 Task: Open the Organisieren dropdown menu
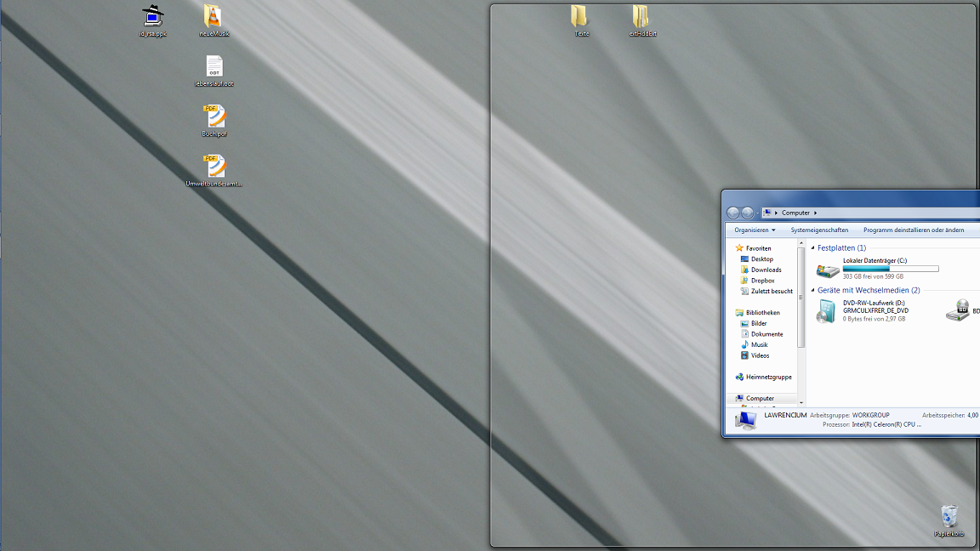(x=755, y=230)
